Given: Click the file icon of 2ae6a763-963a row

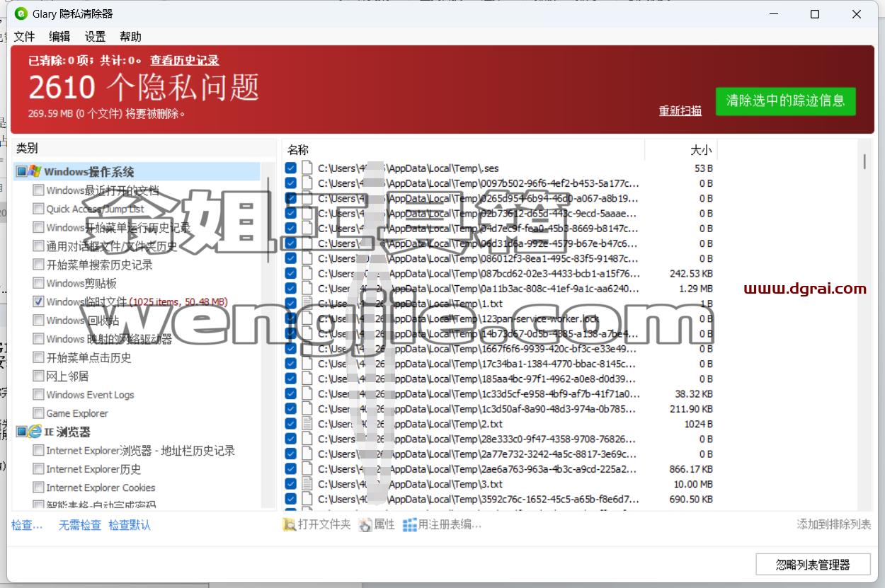Looking at the screenshot, I should (307, 469).
